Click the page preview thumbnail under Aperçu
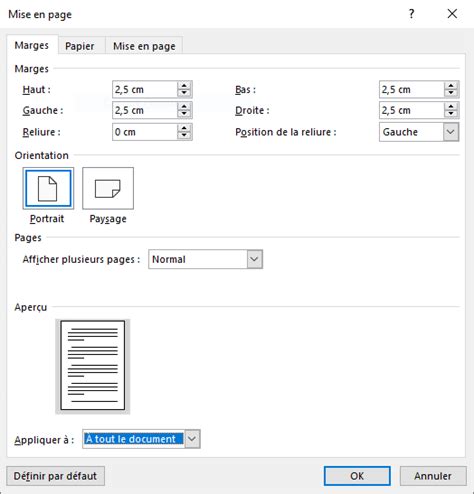Image resolution: width=474 pixels, height=494 pixels. pos(93,366)
